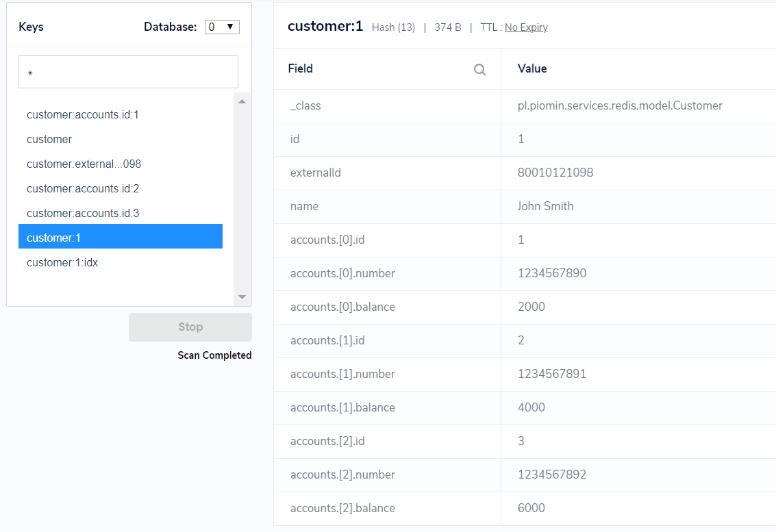Select the key customer:accounts.id:1
776x532 pixels.
(82, 114)
